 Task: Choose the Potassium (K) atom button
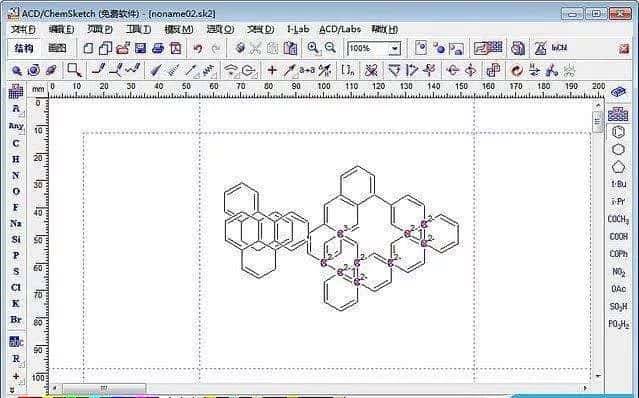(15, 303)
